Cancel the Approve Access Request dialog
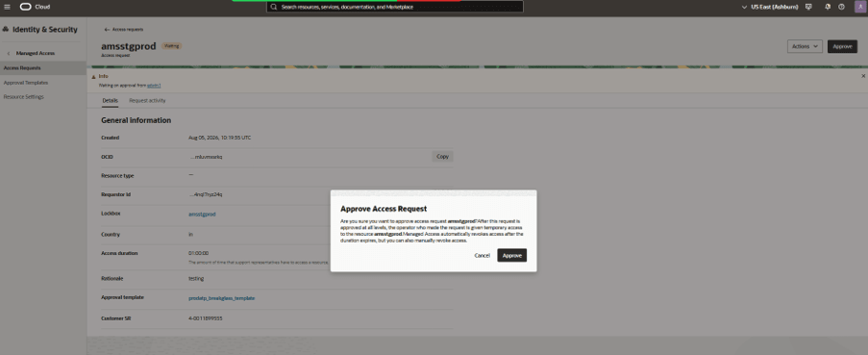868x355 pixels. [483, 255]
